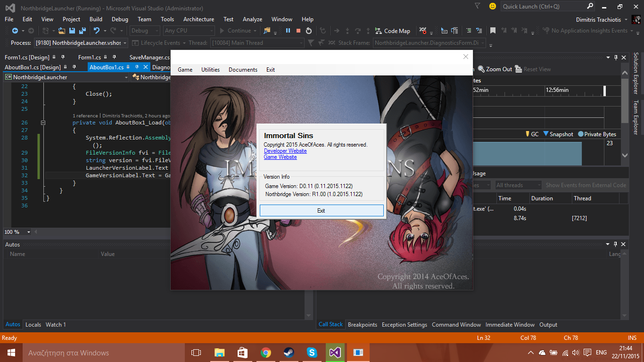
Task: Click the notifications flag icon in title bar
Action: [x=478, y=6]
